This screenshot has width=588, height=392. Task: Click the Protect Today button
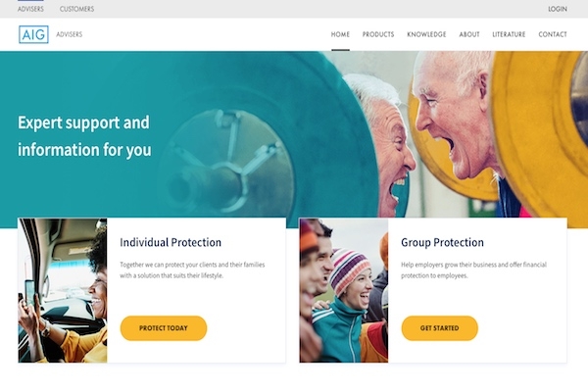tap(164, 328)
